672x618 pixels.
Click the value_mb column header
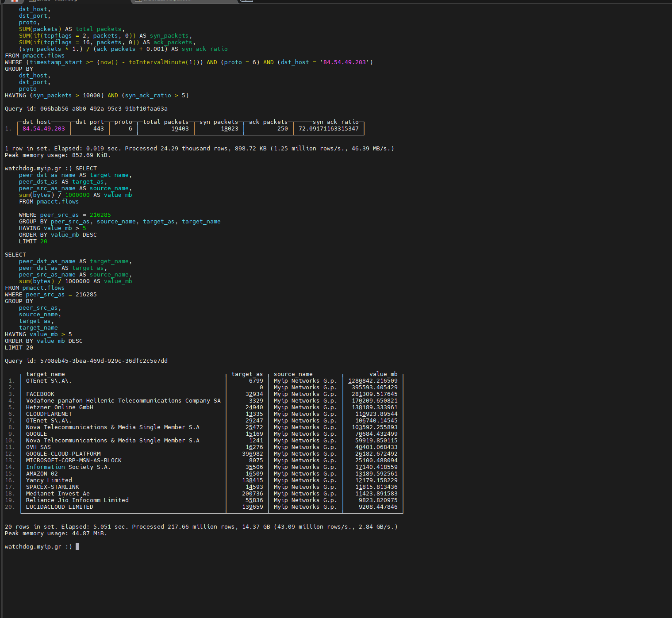click(384, 374)
